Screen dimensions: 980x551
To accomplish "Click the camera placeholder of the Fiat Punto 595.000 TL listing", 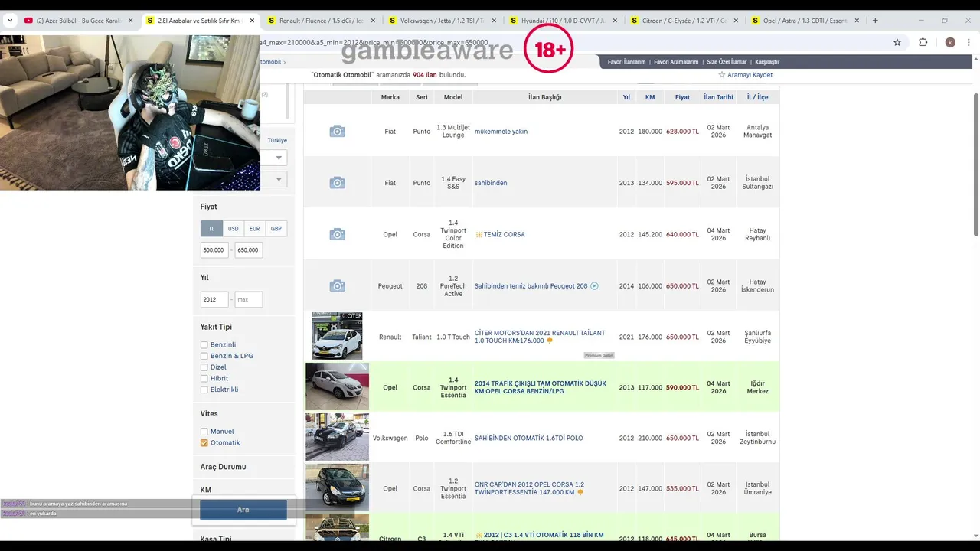I will point(337,183).
